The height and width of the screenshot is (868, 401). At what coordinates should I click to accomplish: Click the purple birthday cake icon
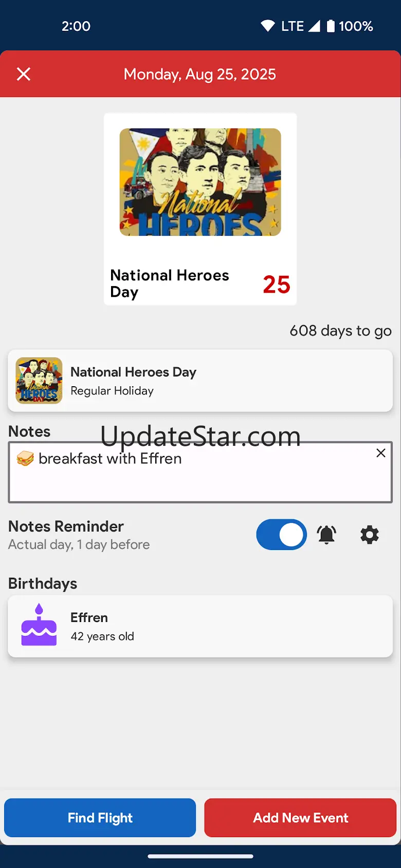coord(39,626)
